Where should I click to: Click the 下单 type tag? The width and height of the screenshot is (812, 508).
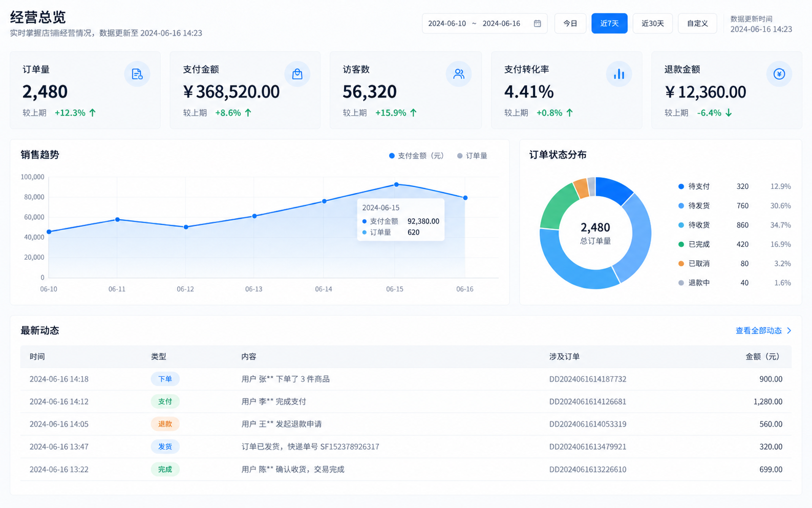165,379
